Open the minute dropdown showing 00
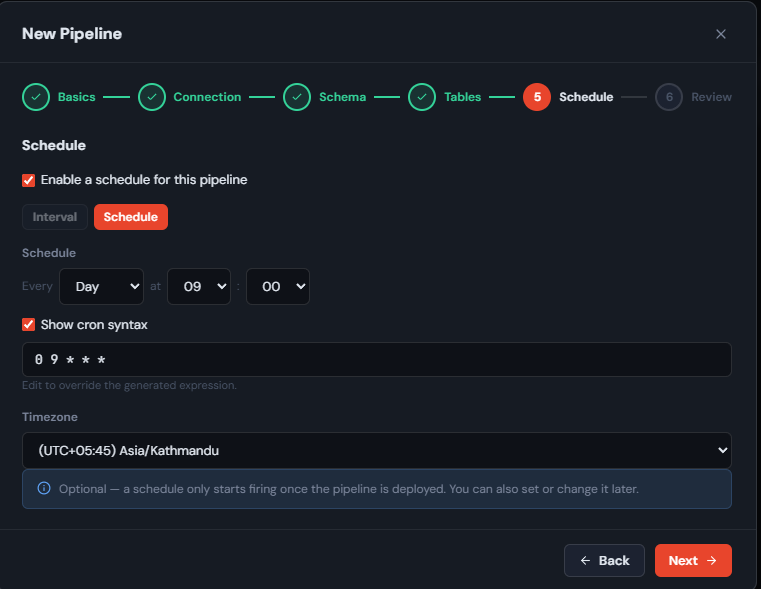Image resolution: width=761 pixels, height=589 pixels. [278, 287]
